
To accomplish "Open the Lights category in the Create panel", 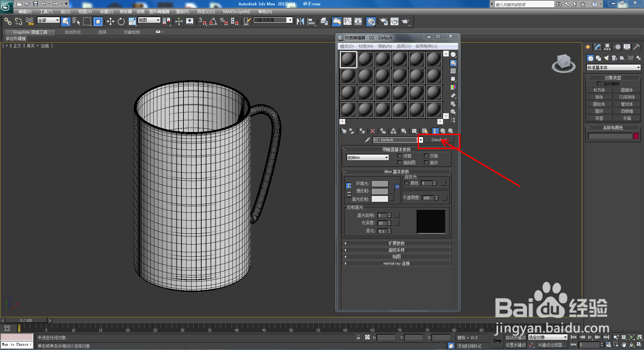I will pos(606,58).
